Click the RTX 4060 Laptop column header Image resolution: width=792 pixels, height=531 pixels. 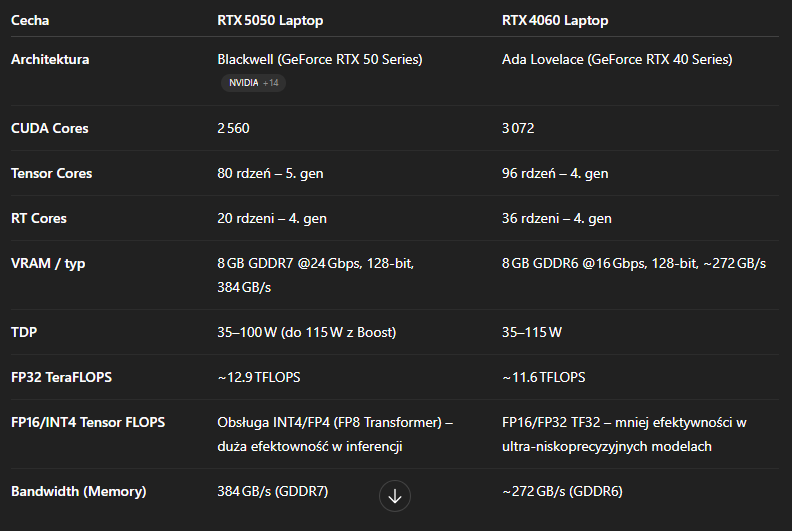click(555, 20)
